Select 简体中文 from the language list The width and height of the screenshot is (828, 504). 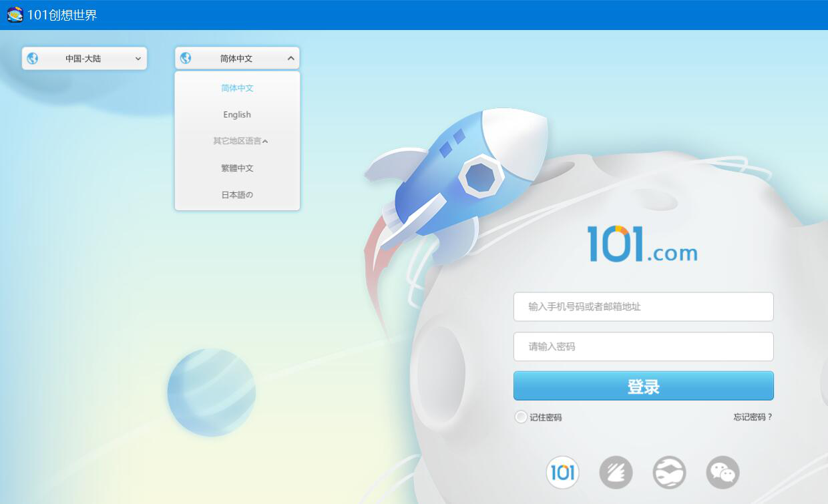coord(237,88)
